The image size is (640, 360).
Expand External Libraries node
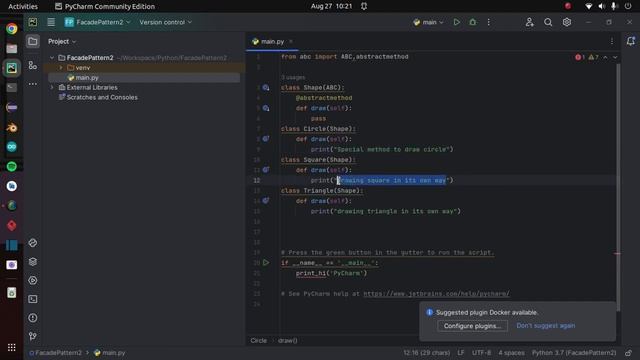coord(52,87)
